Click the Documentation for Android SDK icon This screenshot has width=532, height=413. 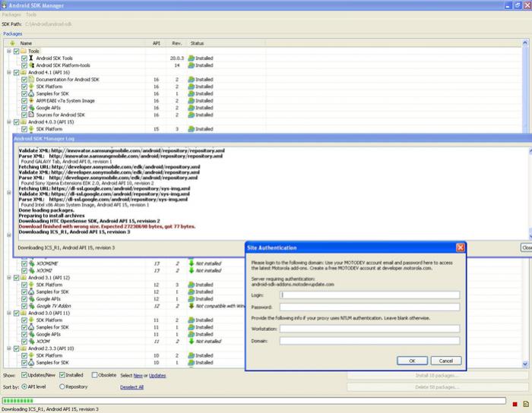32,79
